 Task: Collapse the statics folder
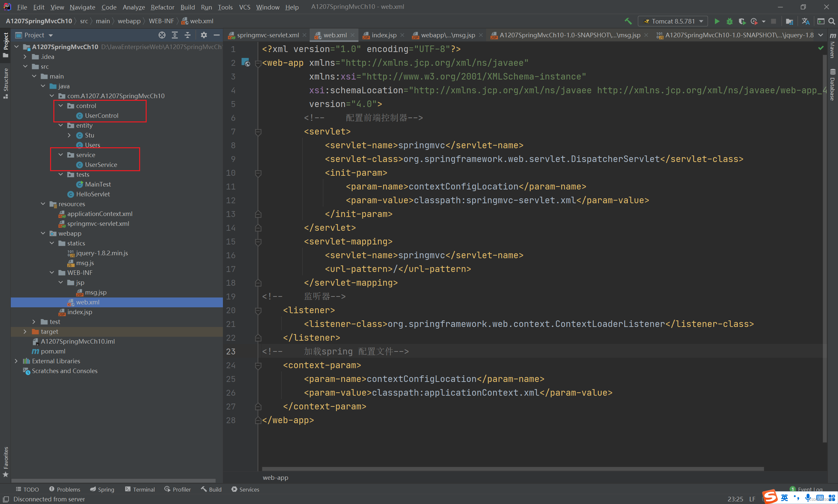[52, 243]
